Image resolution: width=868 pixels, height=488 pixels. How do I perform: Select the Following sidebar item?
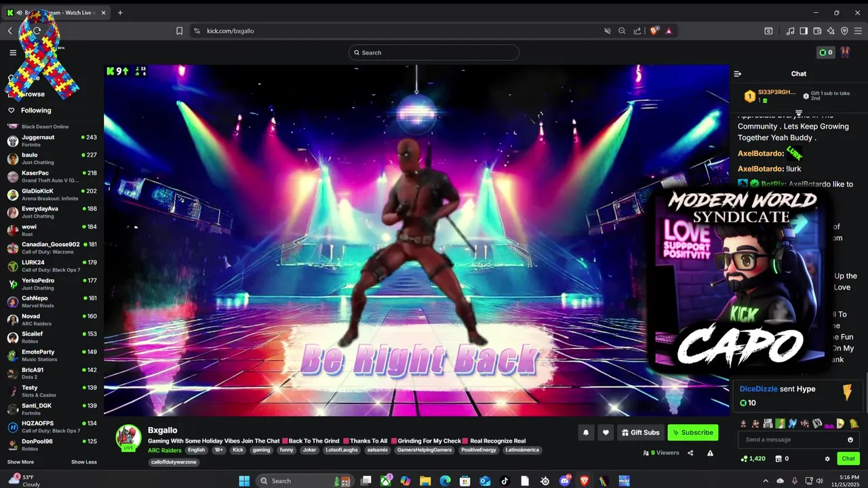point(36,110)
